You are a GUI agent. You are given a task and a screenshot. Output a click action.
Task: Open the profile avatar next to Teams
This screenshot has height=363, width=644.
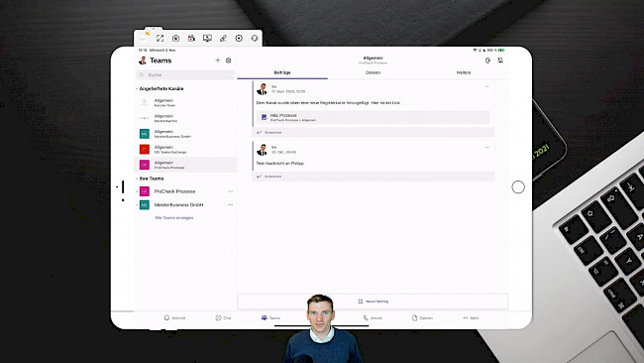[143, 60]
